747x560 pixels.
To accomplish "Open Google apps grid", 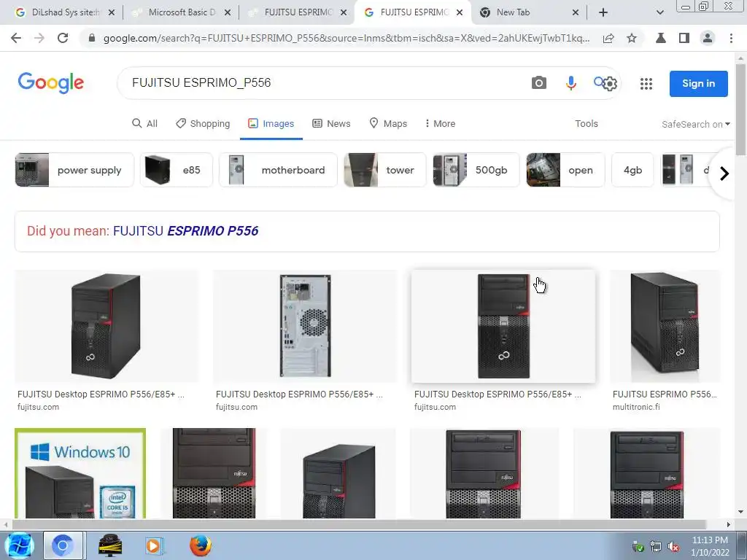I will pos(646,84).
